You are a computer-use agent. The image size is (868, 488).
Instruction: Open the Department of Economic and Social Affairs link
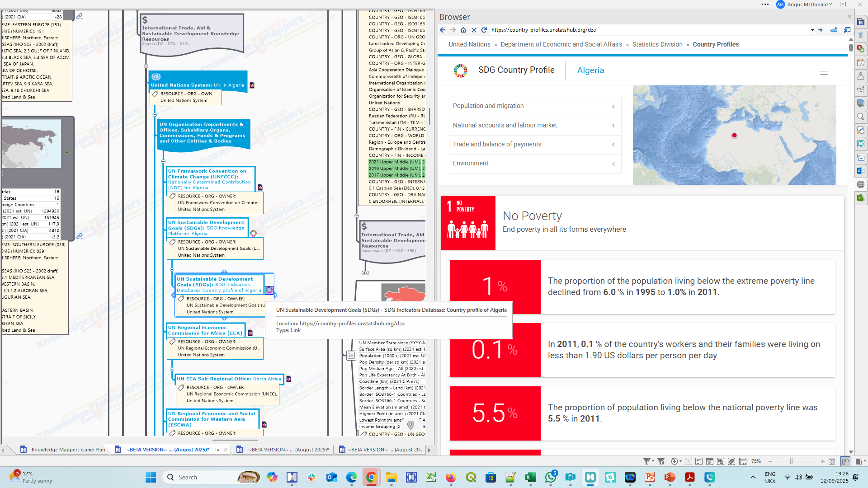561,44
